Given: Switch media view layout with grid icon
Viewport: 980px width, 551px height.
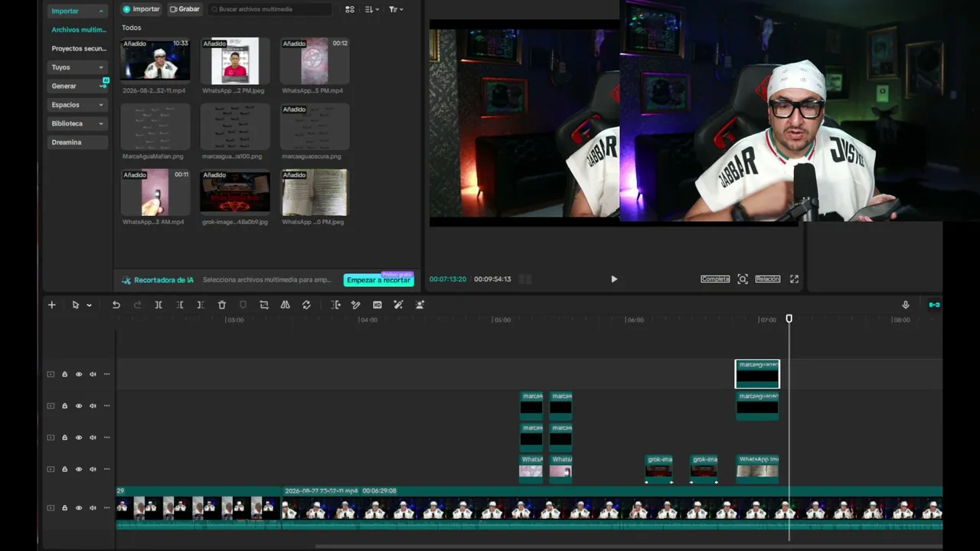Looking at the screenshot, I should click(350, 9).
